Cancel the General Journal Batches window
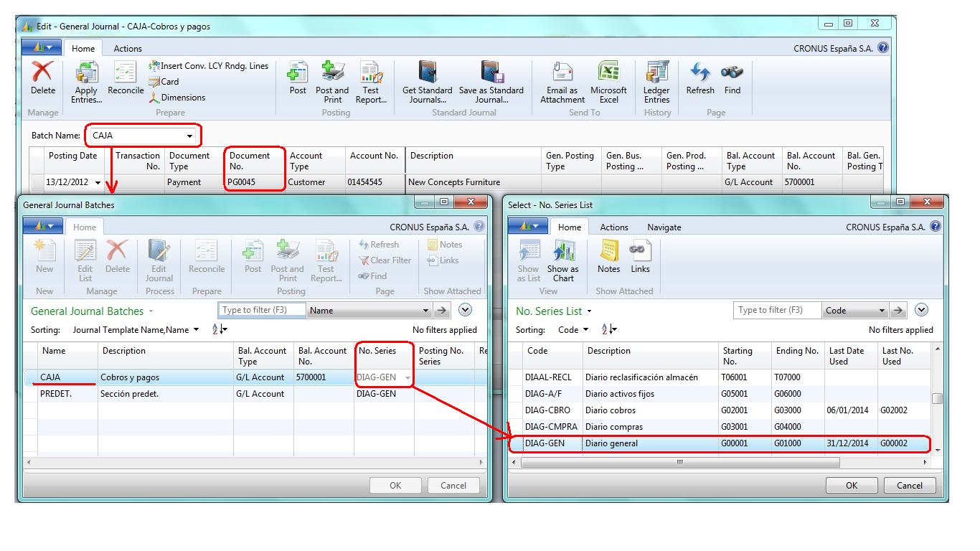 453,485
